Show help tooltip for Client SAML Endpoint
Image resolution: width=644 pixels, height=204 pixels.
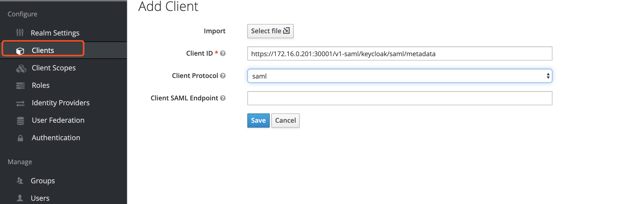tap(223, 98)
